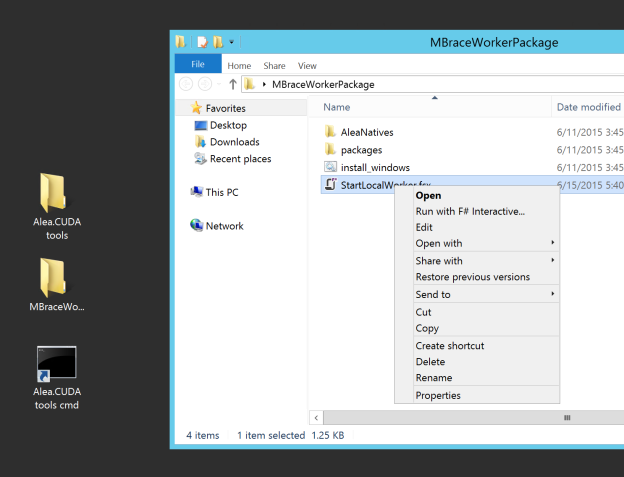Expand the Open with submenu
Viewport: 624px width, 477px height.
coord(485,243)
